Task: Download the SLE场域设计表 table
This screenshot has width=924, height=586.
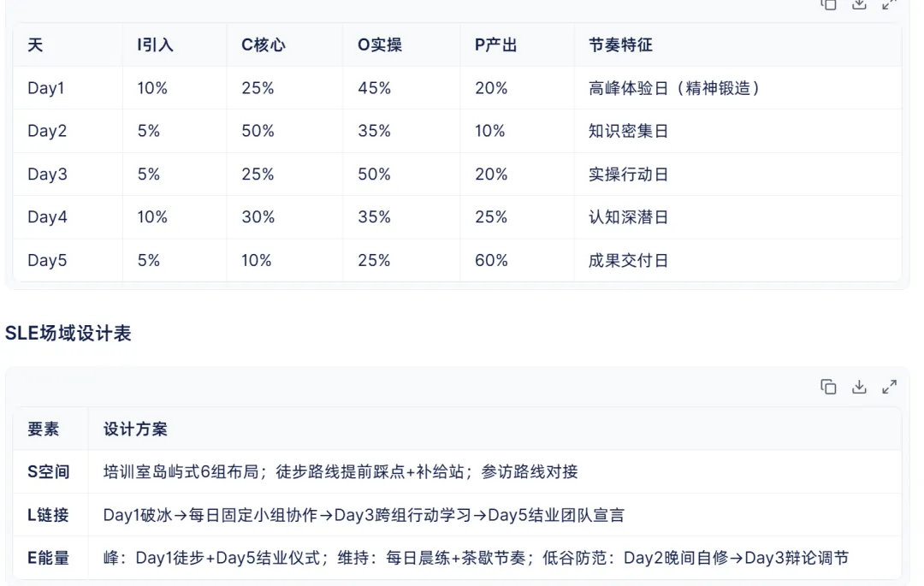Action: pos(859,387)
